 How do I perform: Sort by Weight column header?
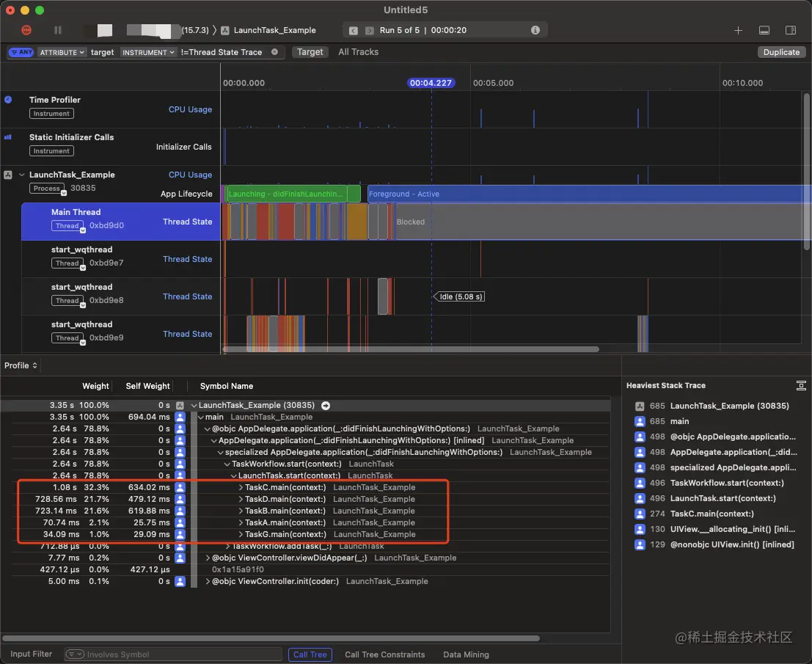tap(95, 386)
